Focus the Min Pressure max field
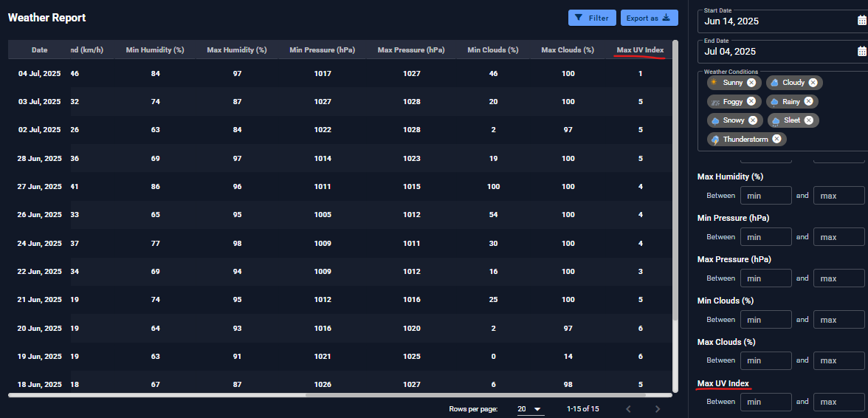The width and height of the screenshot is (868, 418). 838,237
